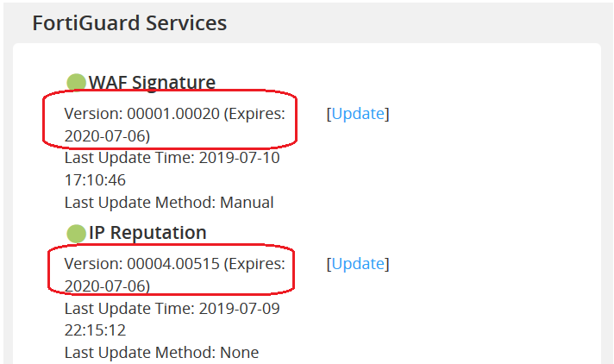Click the green status icon beside WAF Signature
Viewport: 614px width, 364px height.
click(77, 83)
